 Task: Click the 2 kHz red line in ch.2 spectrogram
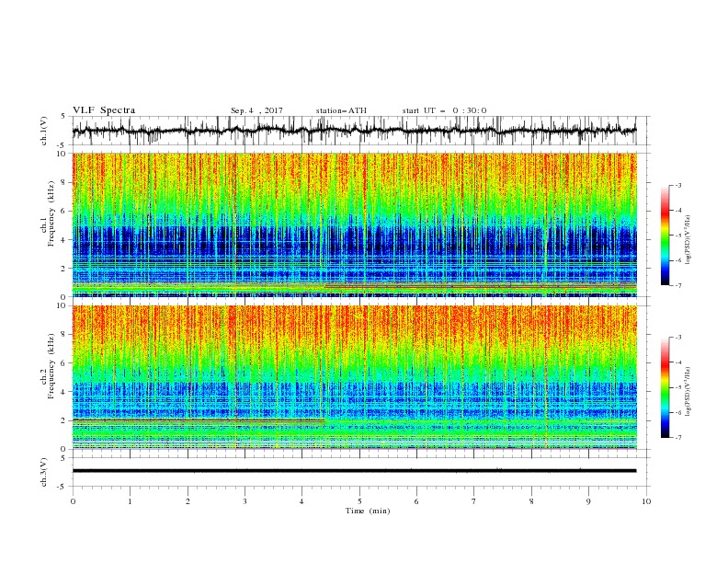(199, 420)
